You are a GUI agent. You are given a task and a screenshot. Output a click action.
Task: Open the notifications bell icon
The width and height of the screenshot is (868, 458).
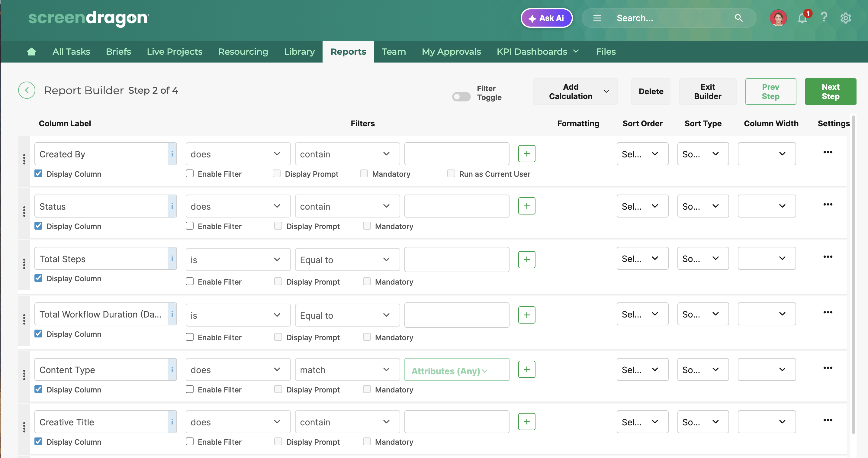tap(802, 18)
